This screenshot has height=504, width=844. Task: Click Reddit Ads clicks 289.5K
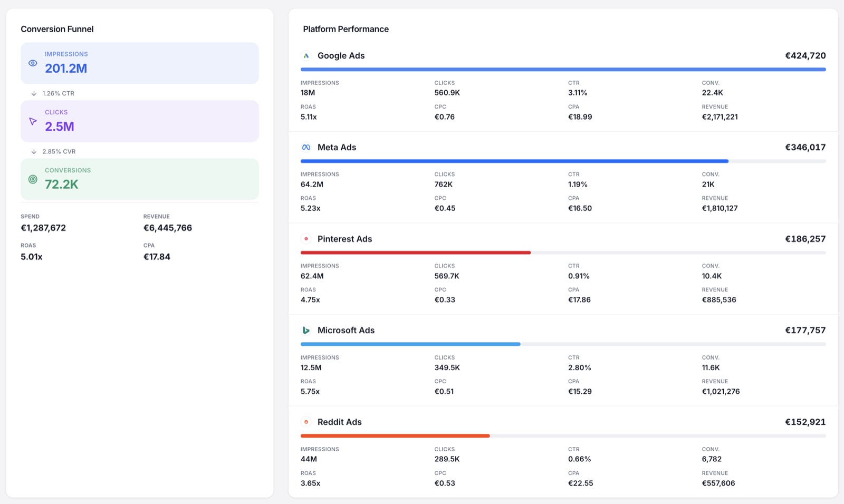coord(447,459)
